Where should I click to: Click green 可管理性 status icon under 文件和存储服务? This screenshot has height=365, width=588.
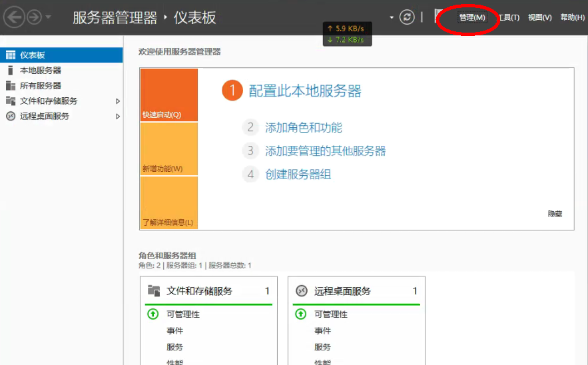pos(153,314)
